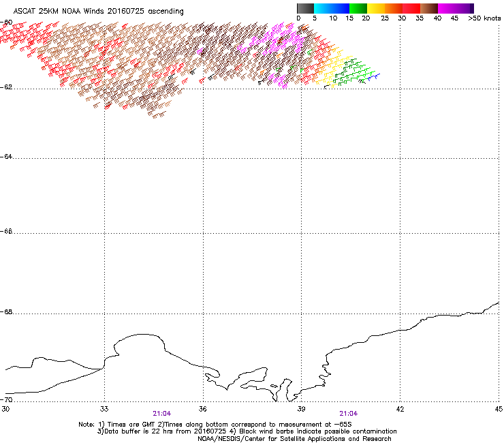This screenshot has width=504, height=443.
Task: Click the red 30-35 knots legend swatch
Action: [411, 8]
